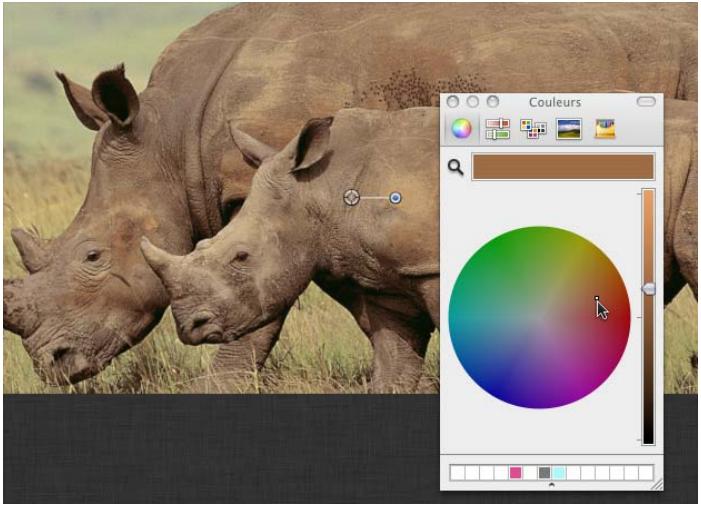Image resolution: width=701 pixels, height=506 pixels.
Task: Zoom the Couleurs window
Action: (x=493, y=102)
